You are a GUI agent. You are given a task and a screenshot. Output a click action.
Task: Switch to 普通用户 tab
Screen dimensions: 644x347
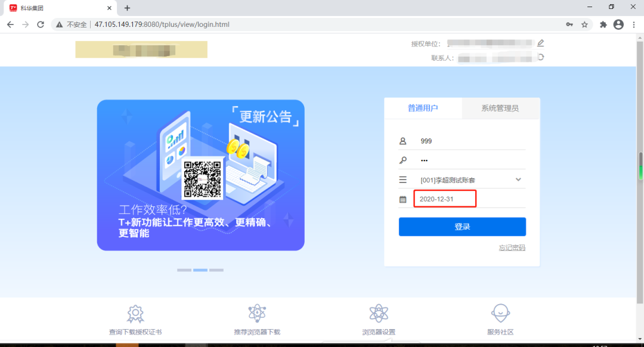[x=423, y=109]
